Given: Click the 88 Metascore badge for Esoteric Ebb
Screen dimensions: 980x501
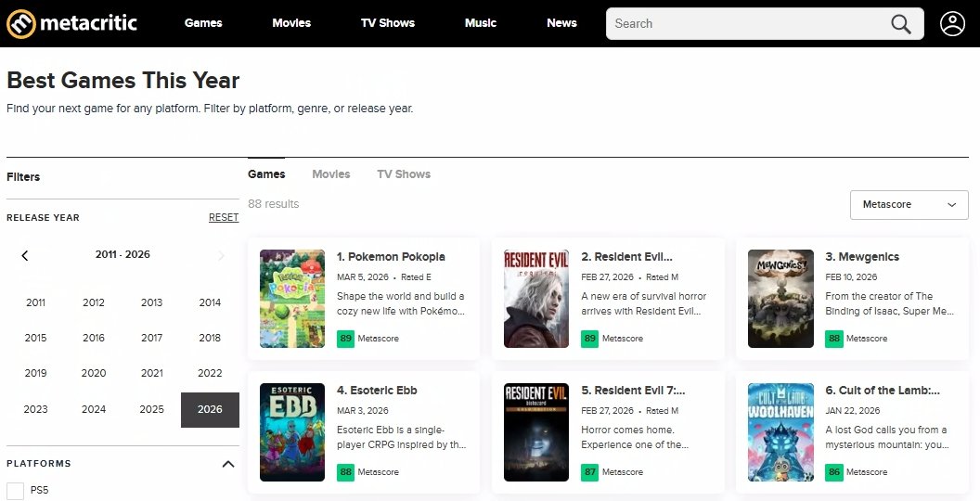Looking at the screenshot, I should pos(345,472).
